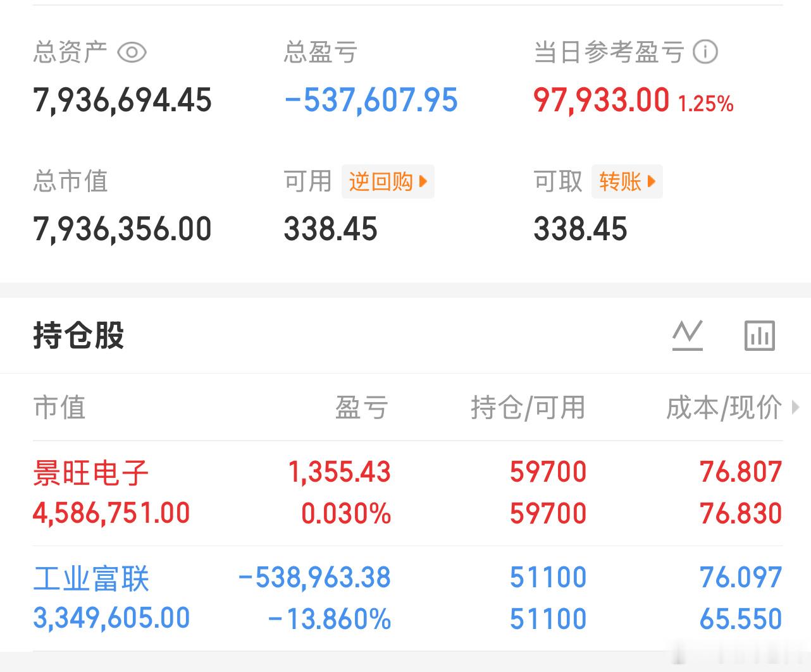Image resolution: width=811 pixels, height=672 pixels.
Task: Select 景旺电子 market value 4,586,751.00
Action: pyautogui.click(x=111, y=513)
